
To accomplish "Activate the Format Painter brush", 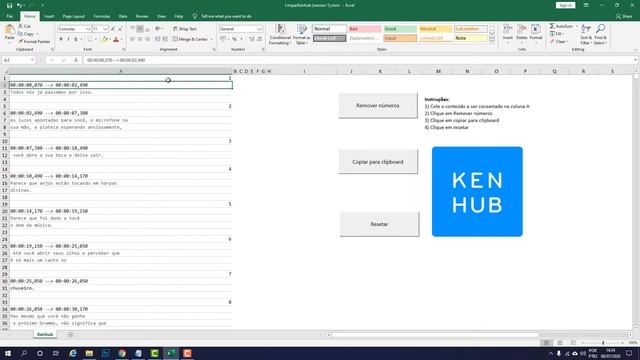I will (34, 41).
